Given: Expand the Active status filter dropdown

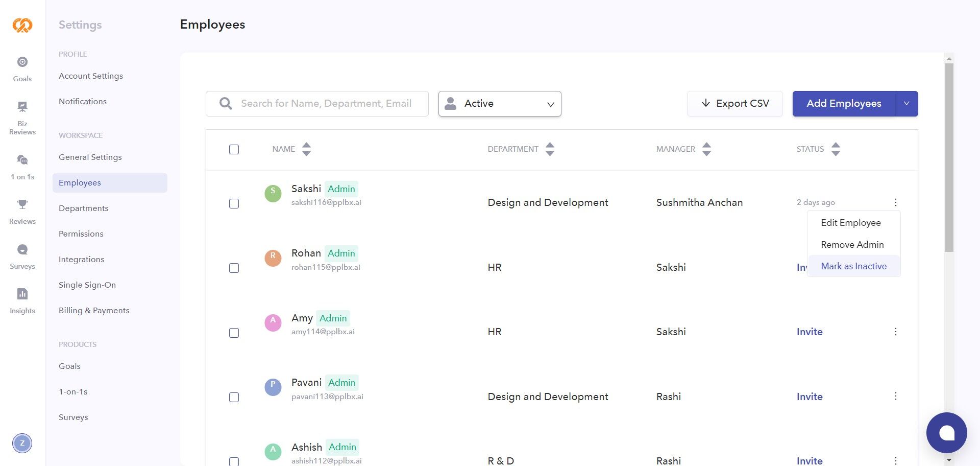Looking at the screenshot, I should tap(500, 104).
